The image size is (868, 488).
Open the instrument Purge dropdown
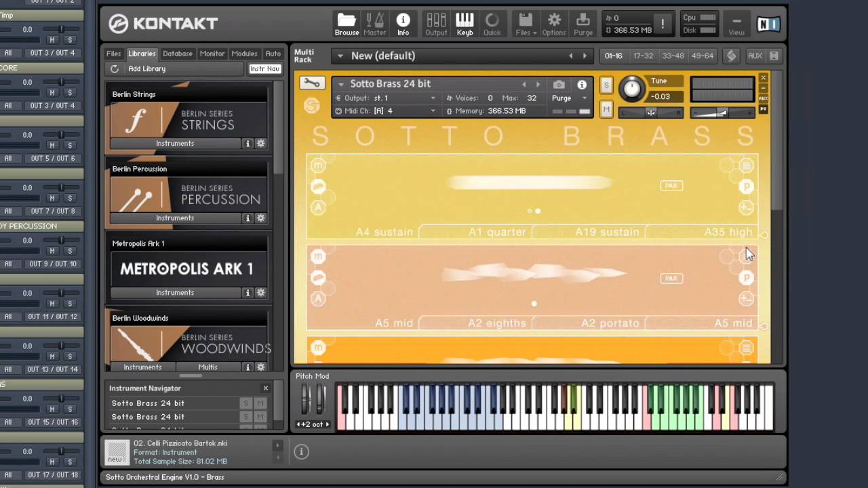570,98
